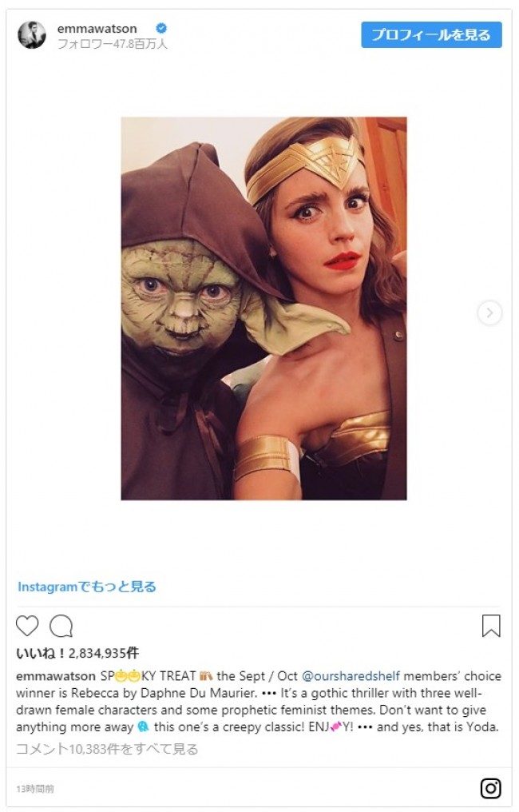Click the blue verified badge
Image resolution: width=519 pixels, height=812 pixels.
[x=161, y=28]
